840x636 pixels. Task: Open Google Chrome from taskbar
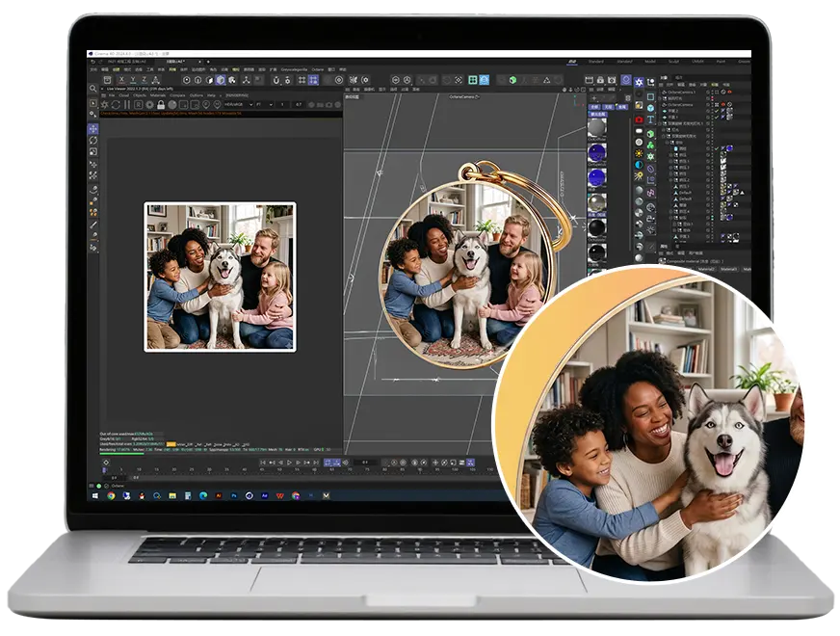111,495
